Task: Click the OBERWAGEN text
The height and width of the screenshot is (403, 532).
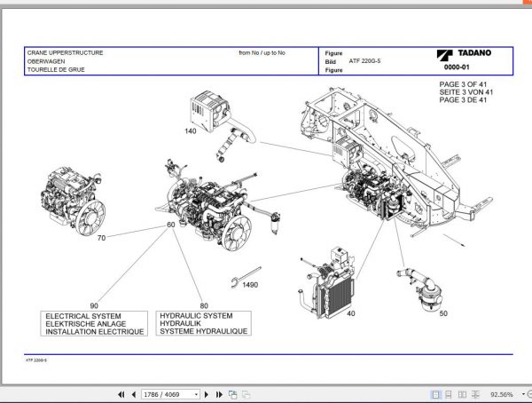Action: [x=46, y=61]
